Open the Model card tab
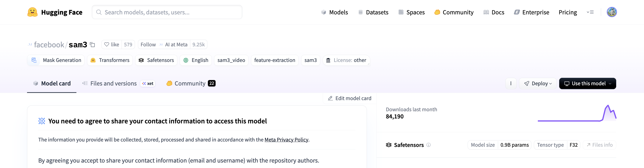 (52, 83)
